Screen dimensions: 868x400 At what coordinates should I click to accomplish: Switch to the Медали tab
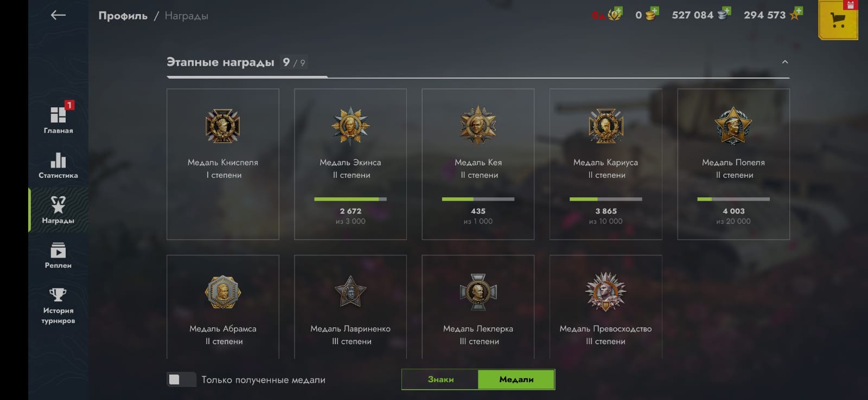[516, 379]
